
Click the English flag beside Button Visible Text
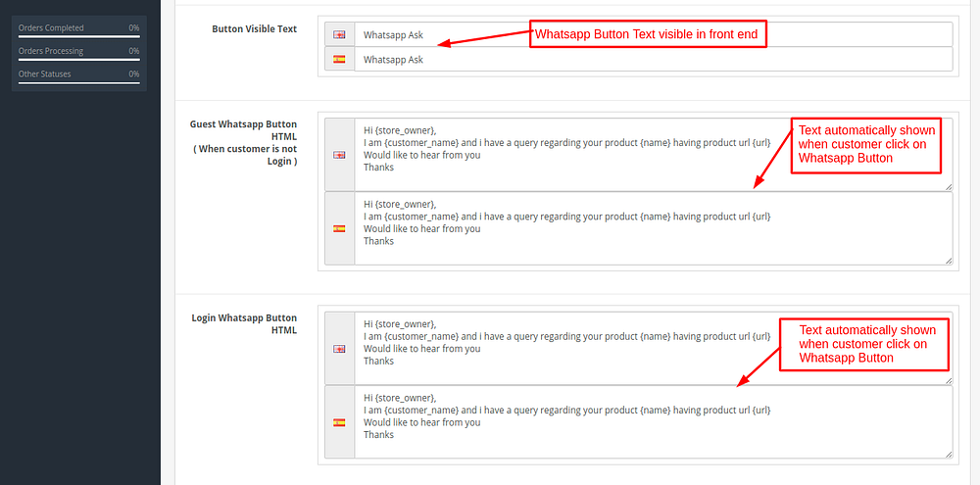tap(339, 35)
